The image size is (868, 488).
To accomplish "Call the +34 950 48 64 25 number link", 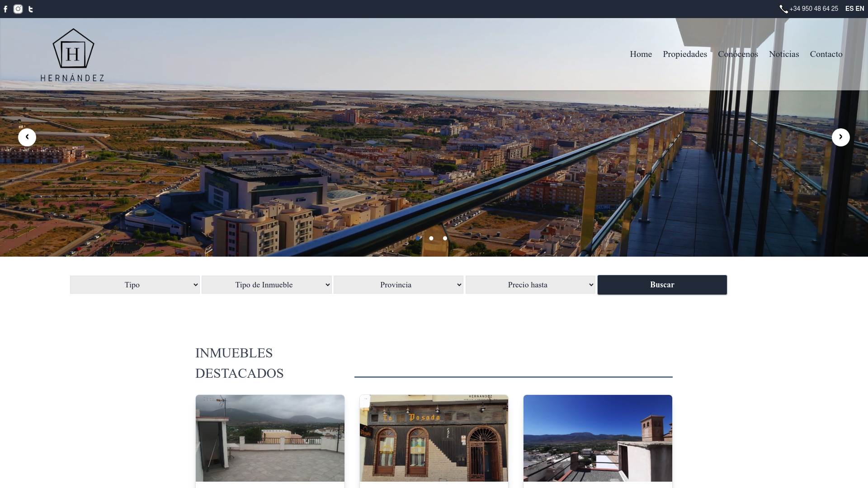I will (814, 9).
